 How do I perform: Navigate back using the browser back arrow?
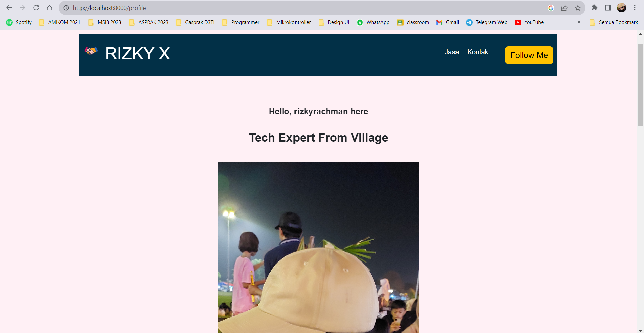click(10, 8)
